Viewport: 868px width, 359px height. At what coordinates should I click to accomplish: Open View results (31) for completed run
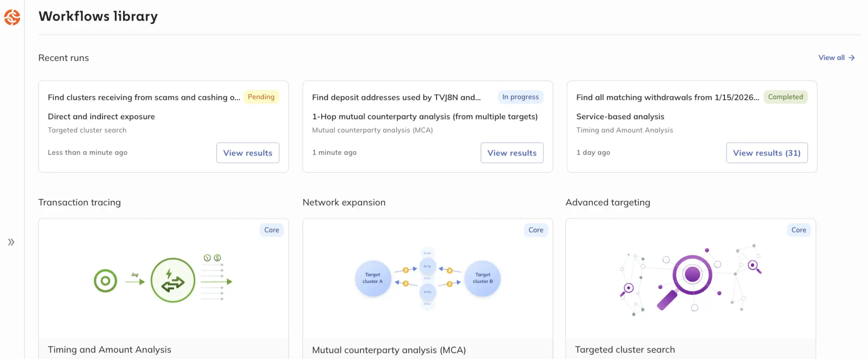(x=766, y=153)
